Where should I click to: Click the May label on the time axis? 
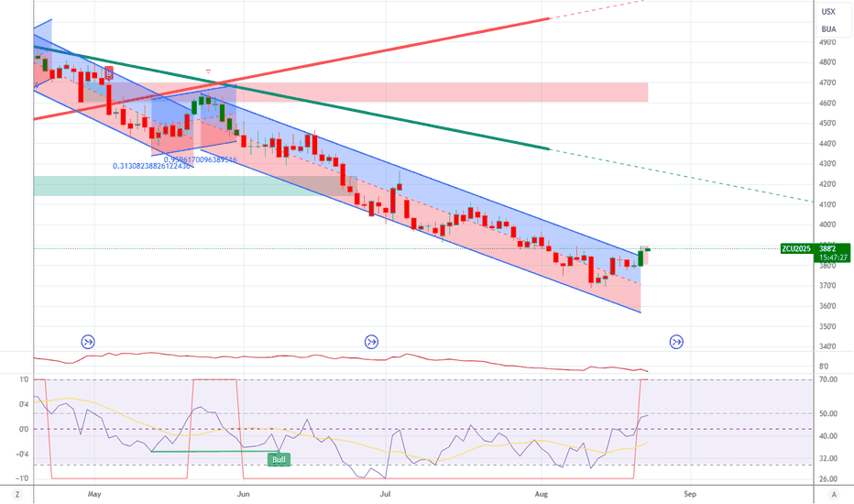(x=94, y=494)
